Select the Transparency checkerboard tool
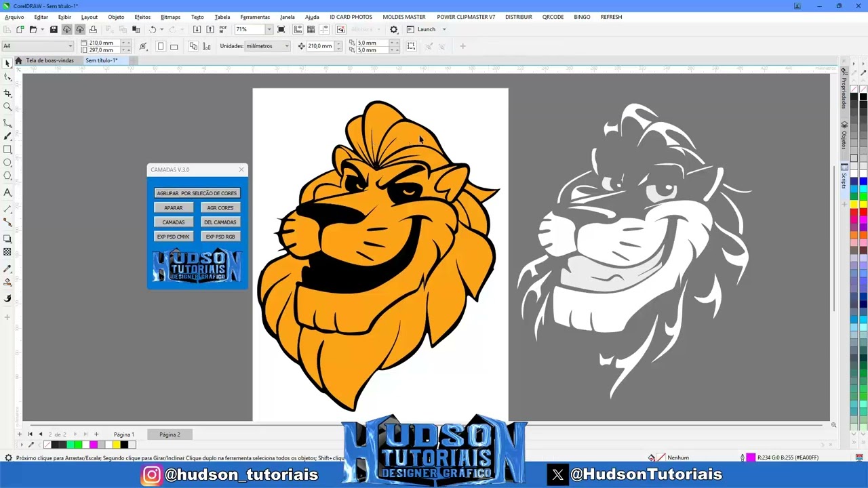Viewport: 868px width, 488px height. tap(7, 252)
